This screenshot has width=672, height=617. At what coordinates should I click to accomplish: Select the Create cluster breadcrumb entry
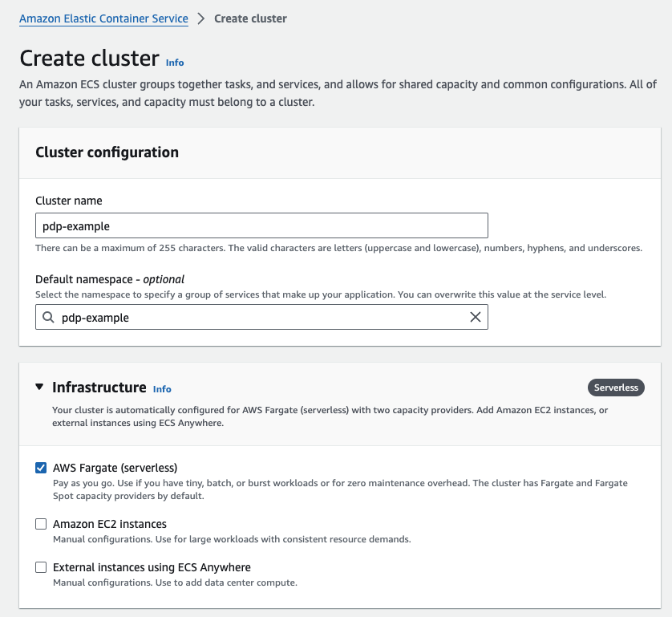point(250,18)
